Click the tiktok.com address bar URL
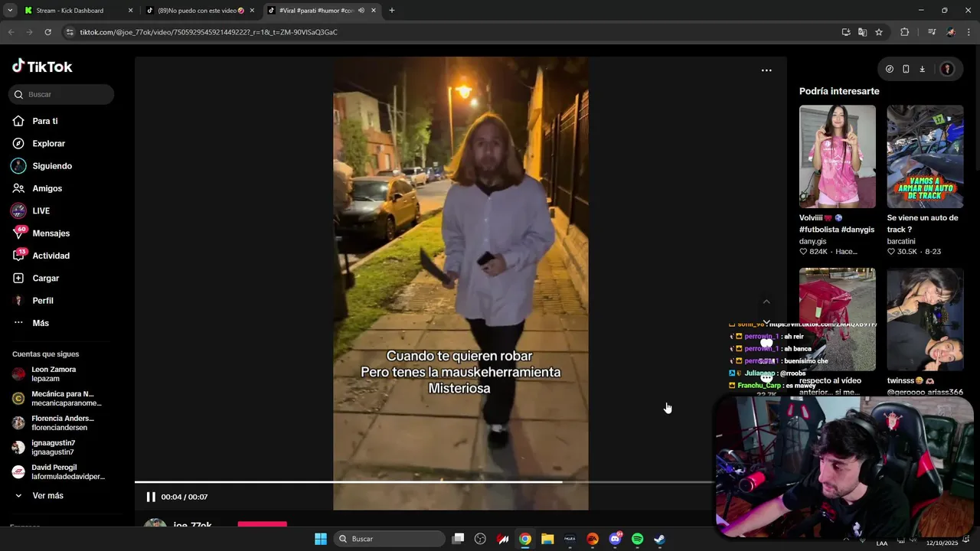980x551 pixels. pos(208,32)
